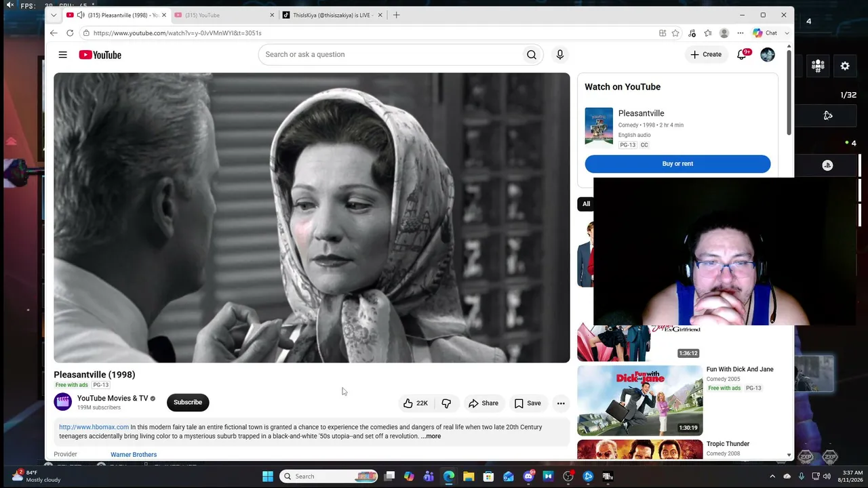Open Microsoft Store from the taskbar
This screenshot has width=868, height=488.
(488, 476)
